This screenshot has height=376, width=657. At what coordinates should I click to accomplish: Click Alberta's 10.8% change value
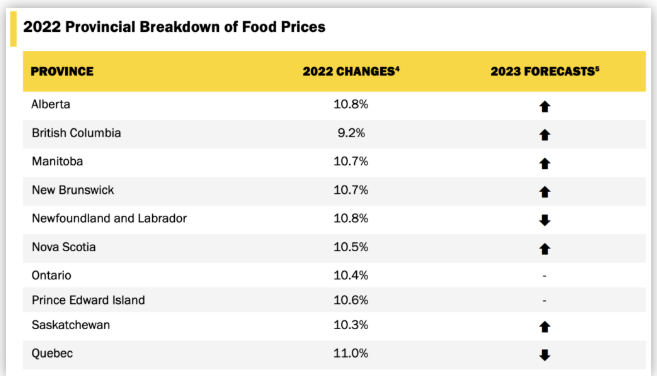tap(351, 104)
